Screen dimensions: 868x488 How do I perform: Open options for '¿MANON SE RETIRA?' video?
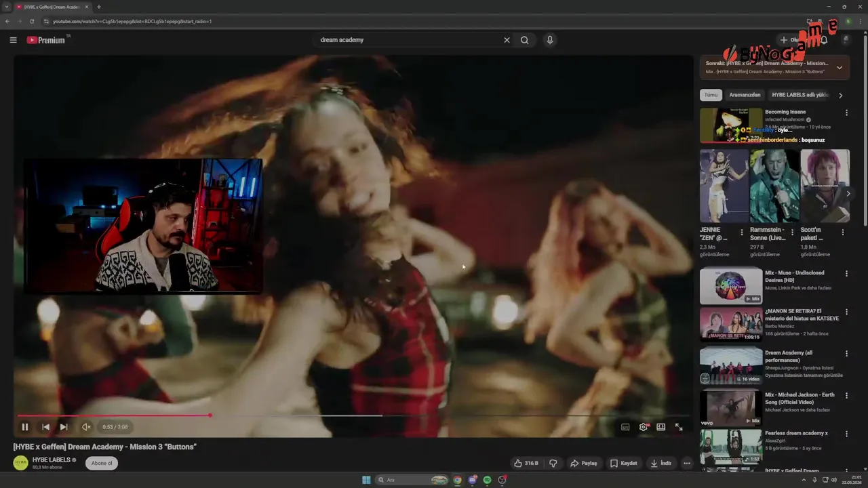pos(846,313)
